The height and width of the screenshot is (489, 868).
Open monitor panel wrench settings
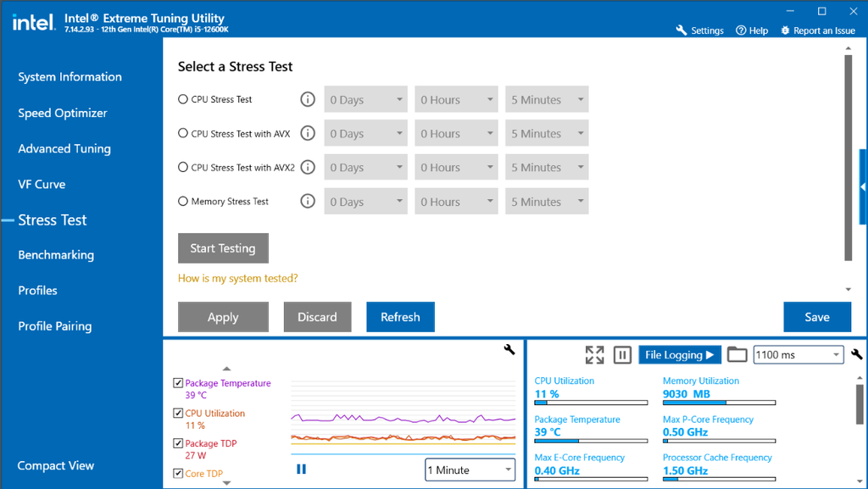click(856, 354)
